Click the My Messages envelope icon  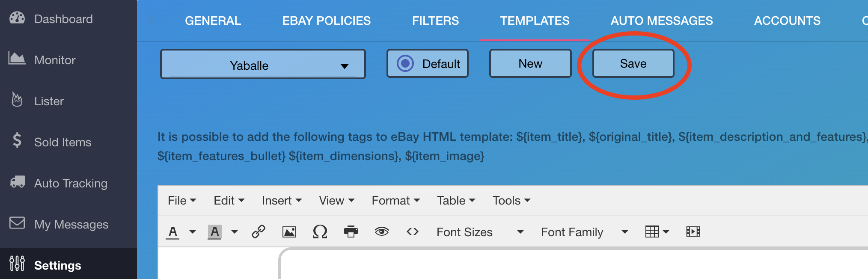click(x=17, y=223)
